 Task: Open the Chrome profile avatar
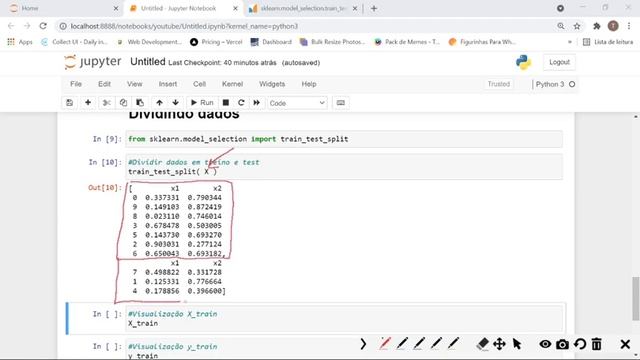click(x=613, y=26)
